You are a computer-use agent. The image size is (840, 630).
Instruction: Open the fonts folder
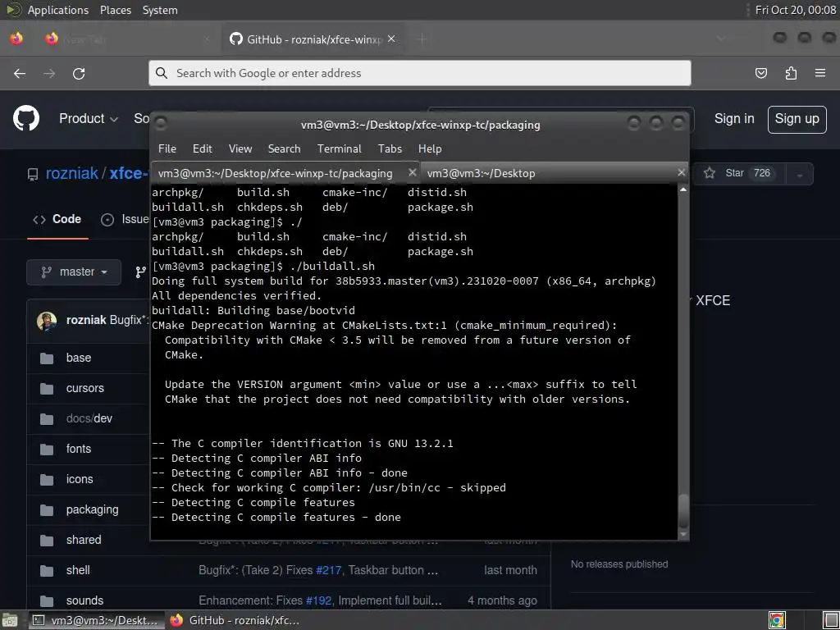click(79, 449)
